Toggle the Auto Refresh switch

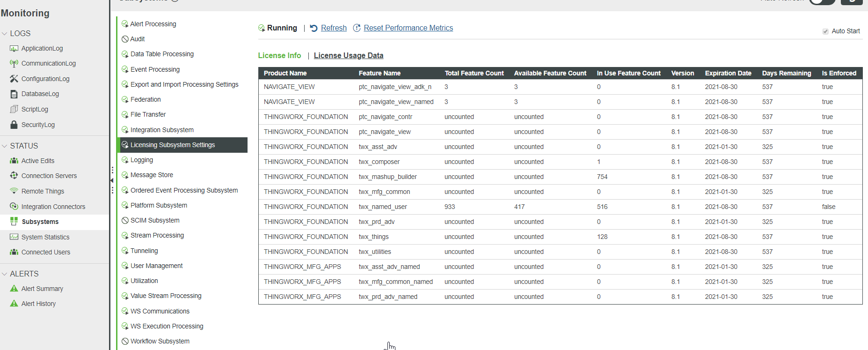(x=822, y=1)
